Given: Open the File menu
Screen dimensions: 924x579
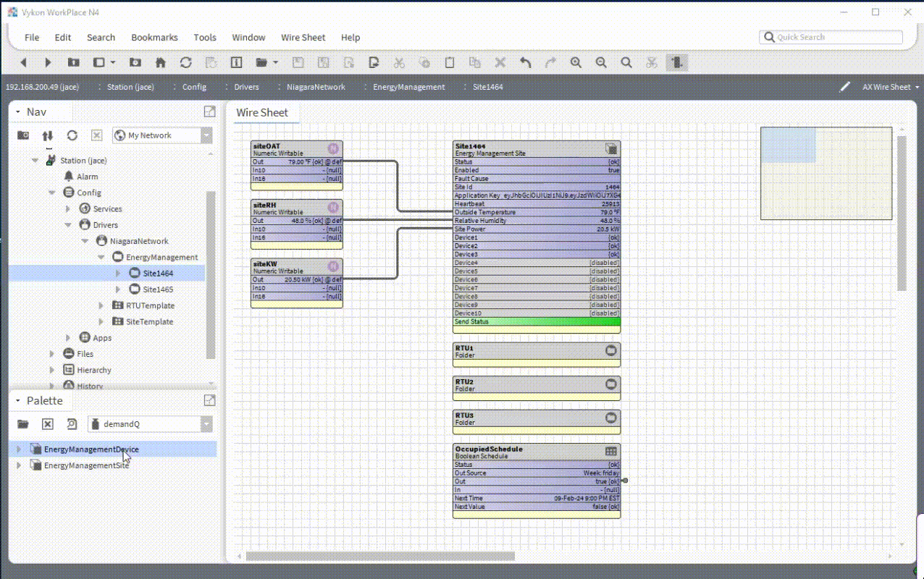Looking at the screenshot, I should (32, 38).
